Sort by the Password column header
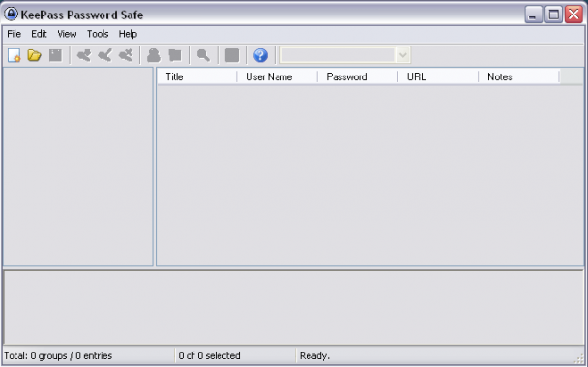The width and height of the screenshot is (588, 367). 358,76
